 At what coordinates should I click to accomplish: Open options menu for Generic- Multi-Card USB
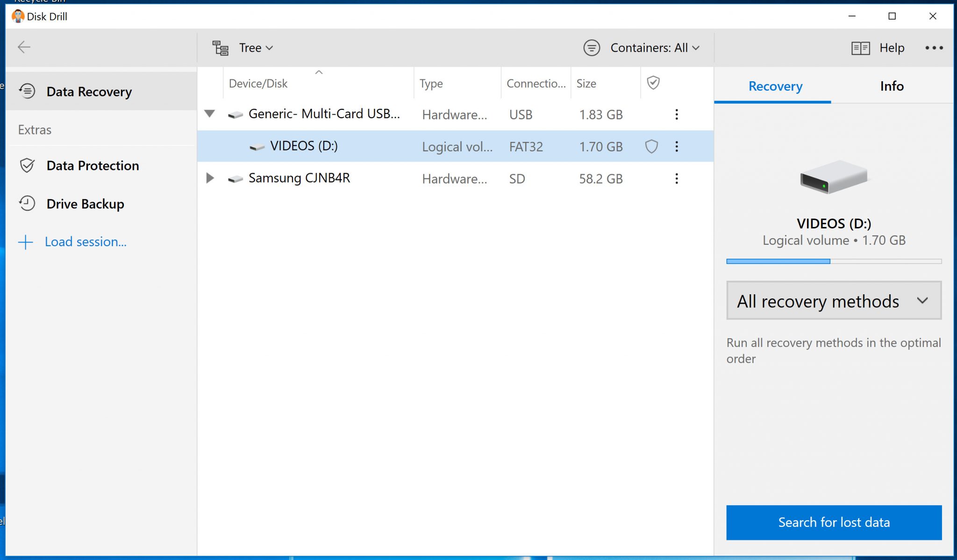coord(676,114)
